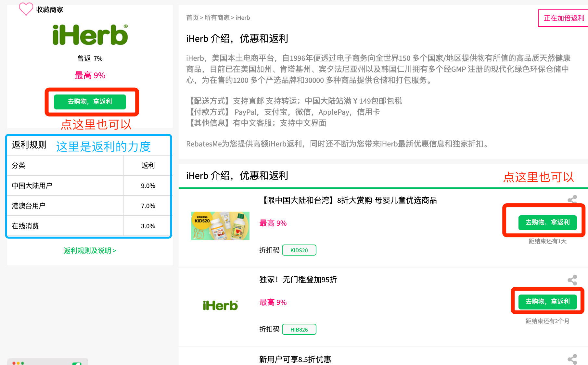The height and width of the screenshot is (365, 588).
Task: Click 去购物，拿返利 for the KIDS20 offer
Action: tap(547, 222)
